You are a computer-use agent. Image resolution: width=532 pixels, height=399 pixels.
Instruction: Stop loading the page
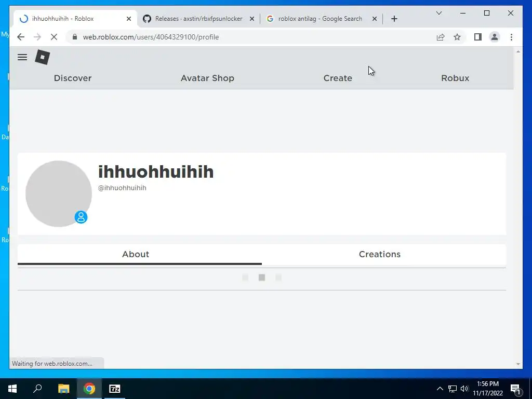tap(54, 37)
